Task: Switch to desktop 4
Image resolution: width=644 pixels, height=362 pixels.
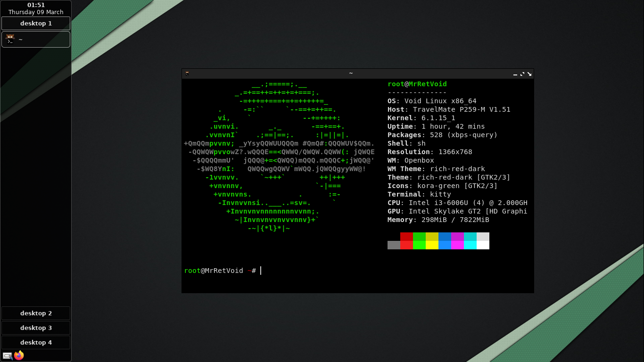Action: (x=35, y=342)
